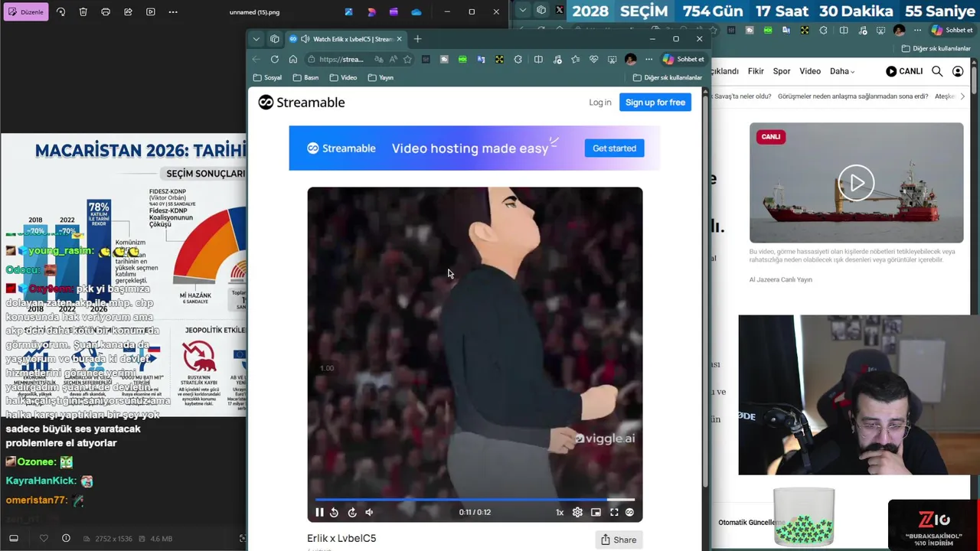980x551 pixels.
Task: Show image info icon in Photos footer
Action: pos(66,539)
